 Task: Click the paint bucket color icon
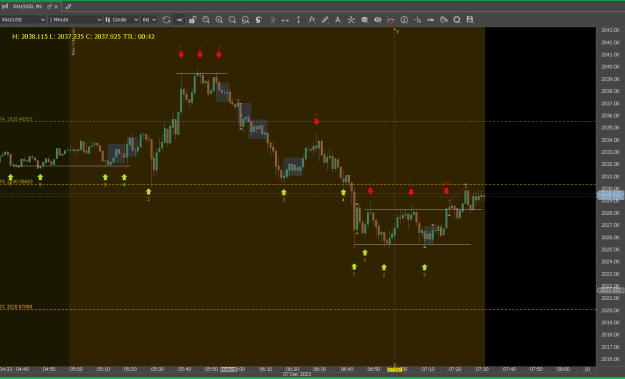[444, 20]
